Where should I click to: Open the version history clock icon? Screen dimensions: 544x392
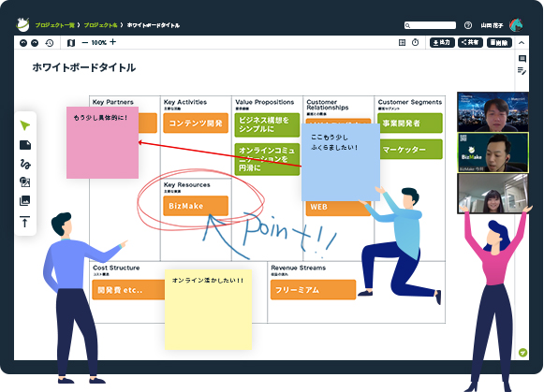click(x=50, y=43)
